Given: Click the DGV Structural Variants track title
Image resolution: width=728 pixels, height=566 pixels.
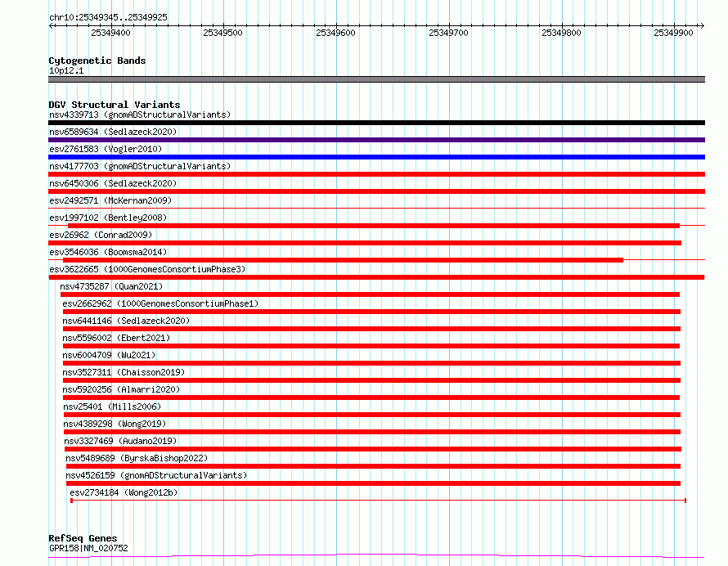Looking at the screenshot, I should pos(115,105).
